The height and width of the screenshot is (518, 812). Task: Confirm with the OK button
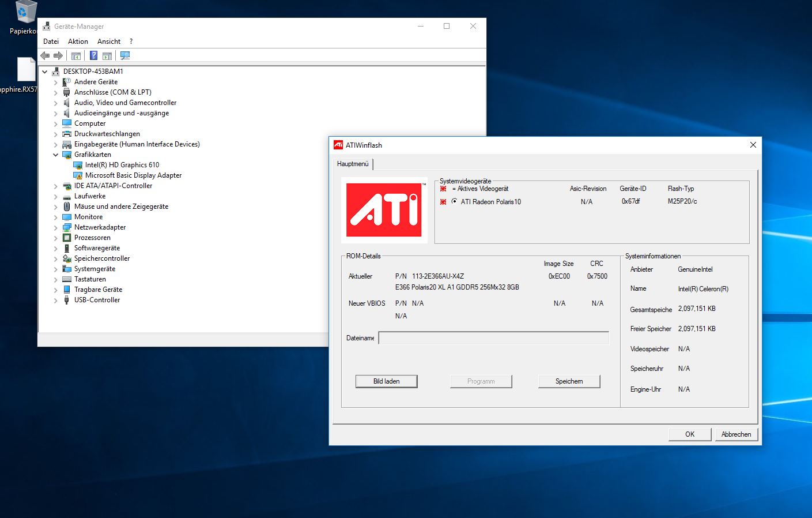(x=690, y=434)
